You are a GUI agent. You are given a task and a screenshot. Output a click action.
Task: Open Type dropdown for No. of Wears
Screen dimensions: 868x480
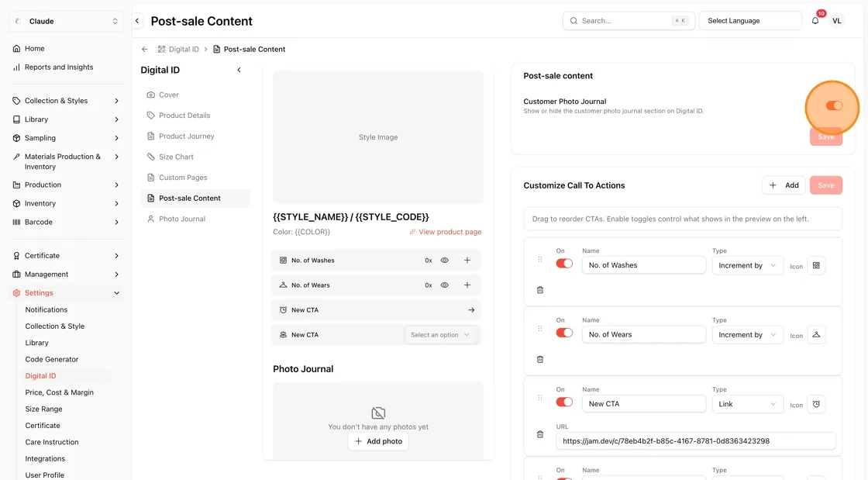pyautogui.click(x=747, y=334)
